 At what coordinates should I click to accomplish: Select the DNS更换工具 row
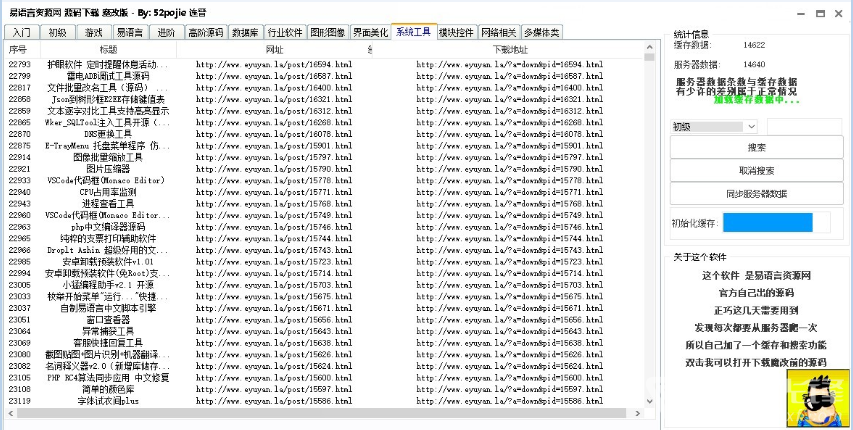pos(324,134)
